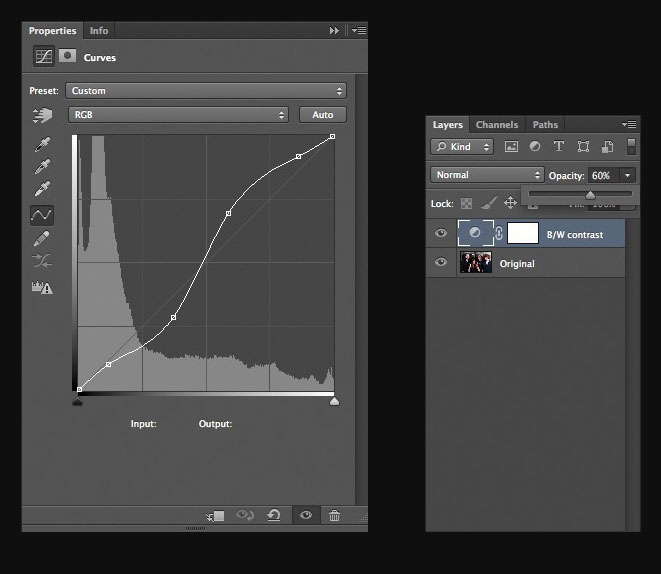Hide the Original layer
The height and width of the screenshot is (574, 661).
pos(441,262)
